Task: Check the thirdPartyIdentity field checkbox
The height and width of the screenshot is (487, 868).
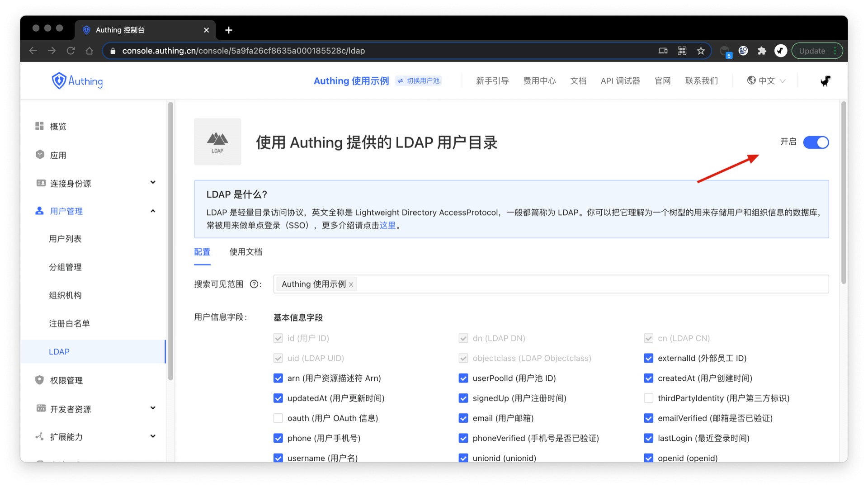Action: (648, 398)
